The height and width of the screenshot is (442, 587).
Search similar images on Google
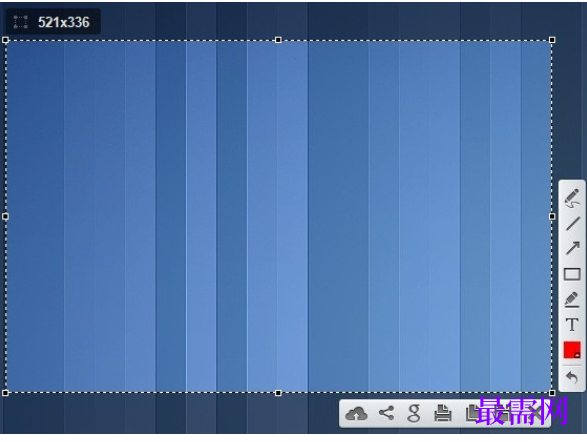point(414,414)
